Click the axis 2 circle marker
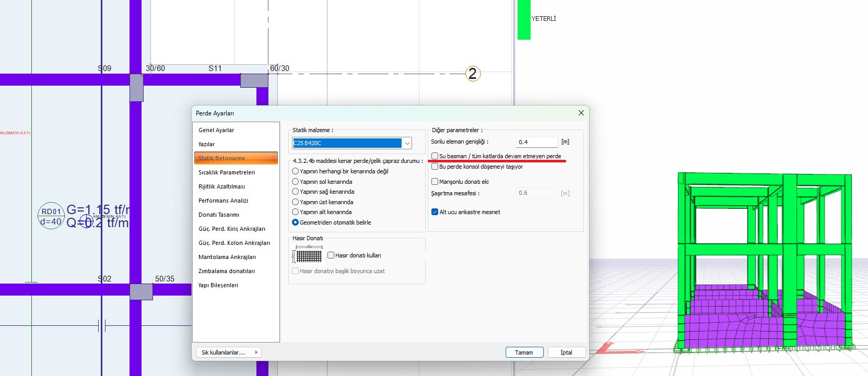The width and height of the screenshot is (868, 376). 473,74
